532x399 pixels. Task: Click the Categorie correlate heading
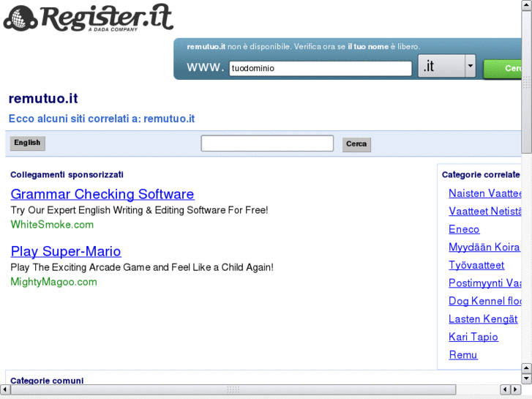coord(481,174)
